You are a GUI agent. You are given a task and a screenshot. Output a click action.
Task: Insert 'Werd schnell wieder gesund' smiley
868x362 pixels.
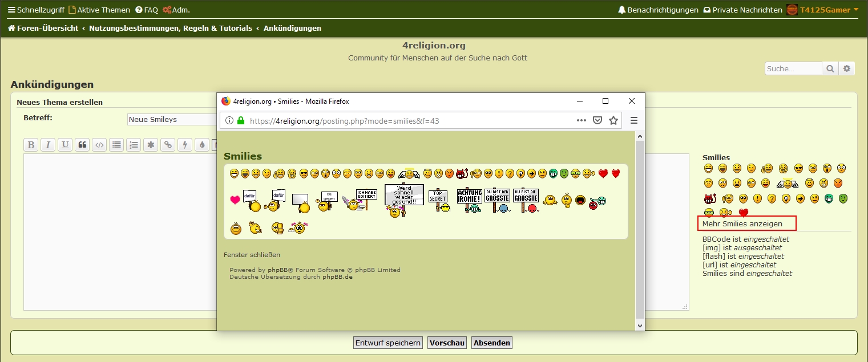click(x=404, y=200)
